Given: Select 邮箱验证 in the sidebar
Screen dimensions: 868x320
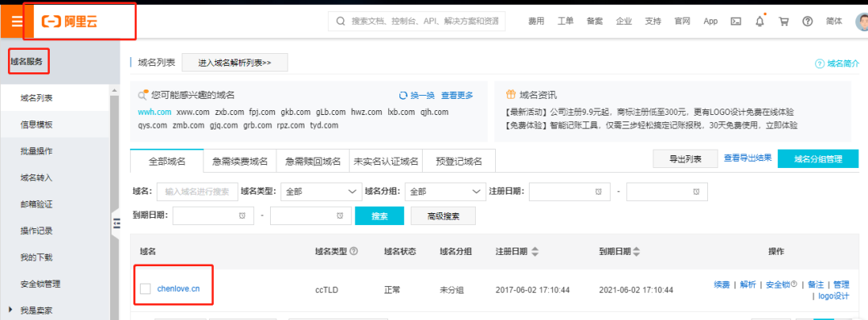Looking at the screenshot, I should pos(55,204).
